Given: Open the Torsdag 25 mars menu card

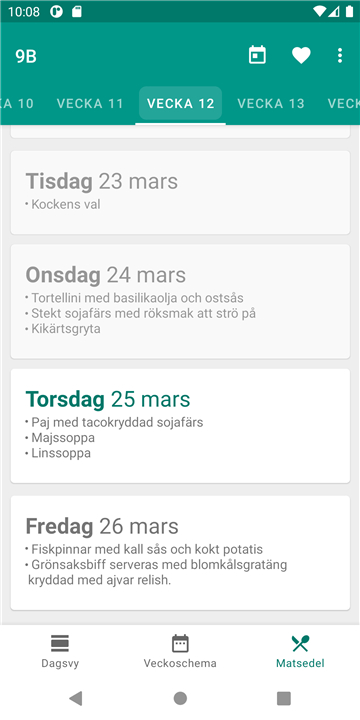Looking at the screenshot, I should [x=180, y=426].
